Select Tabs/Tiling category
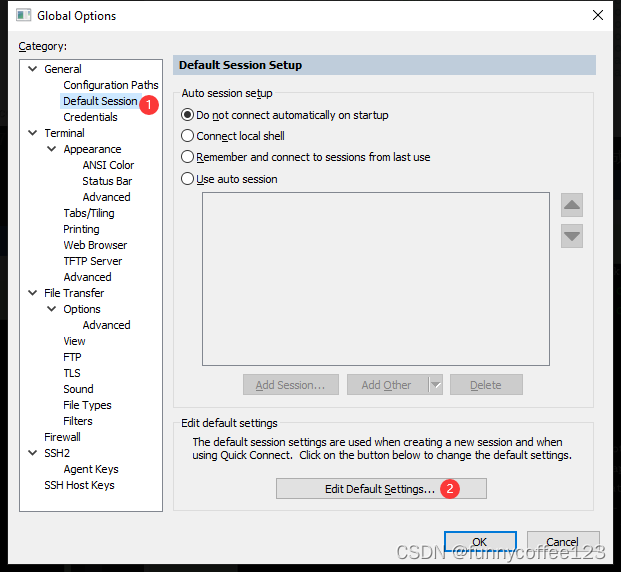The height and width of the screenshot is (572, 621). coord(89,213)
